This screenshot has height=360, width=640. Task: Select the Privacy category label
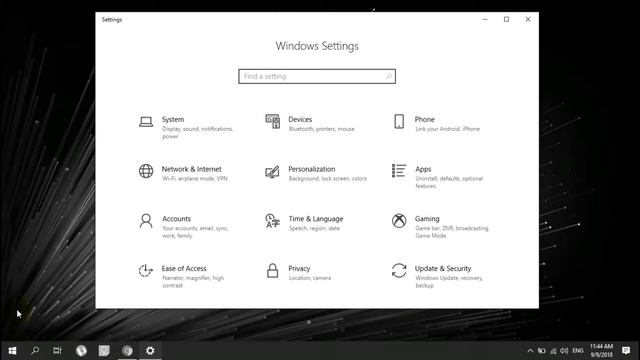click(x=299, y=269)
